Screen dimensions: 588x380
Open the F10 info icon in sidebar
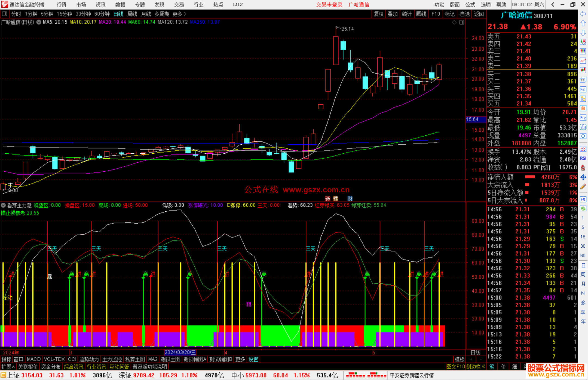click(x=583, y=89)
